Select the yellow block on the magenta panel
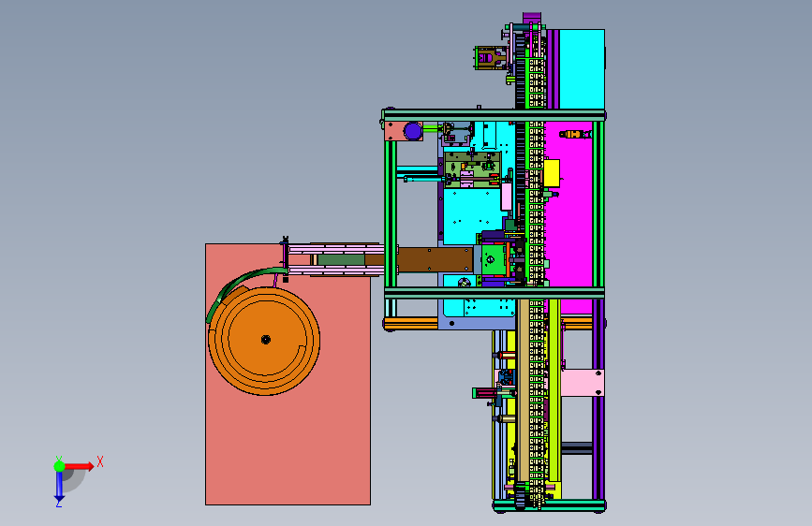Screen dimensions: 812x526 click(552, 173)
